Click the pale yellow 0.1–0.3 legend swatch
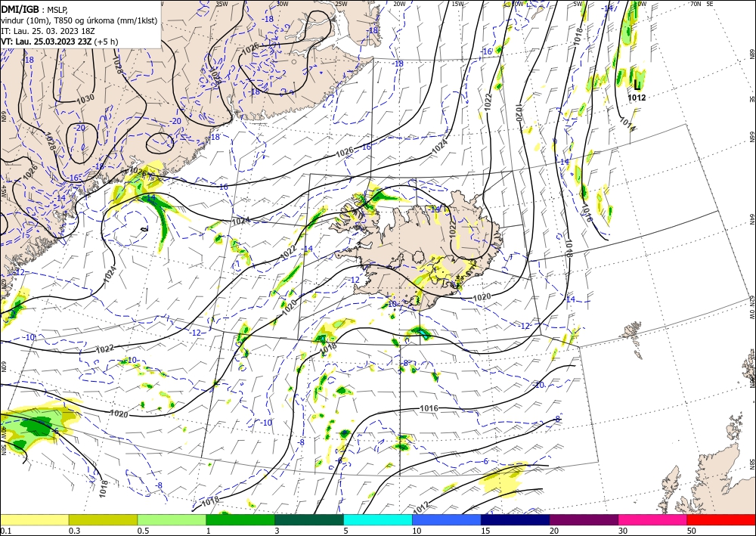This screenshot has height=536, width=756. (x=34, y=519)
